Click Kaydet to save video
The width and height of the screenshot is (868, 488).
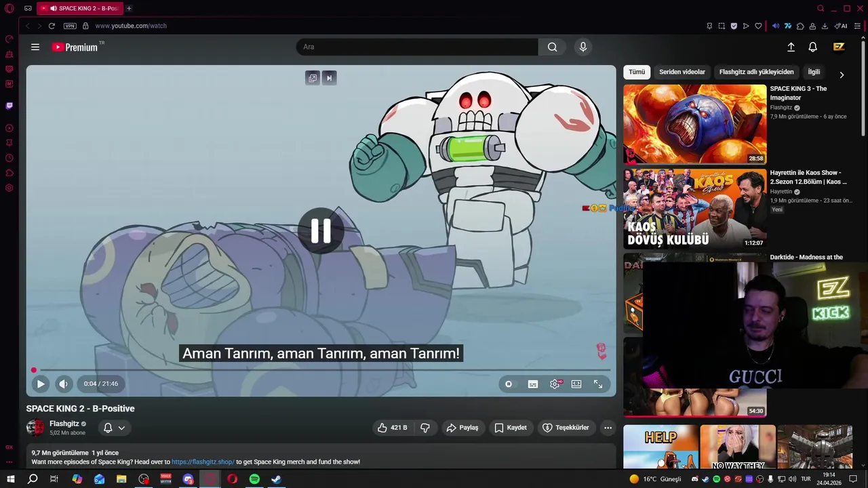(511, 428)
